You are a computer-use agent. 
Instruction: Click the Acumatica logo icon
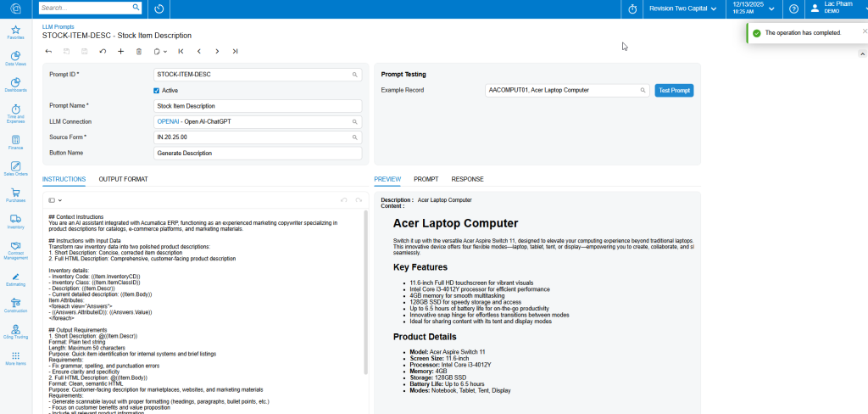16,8
